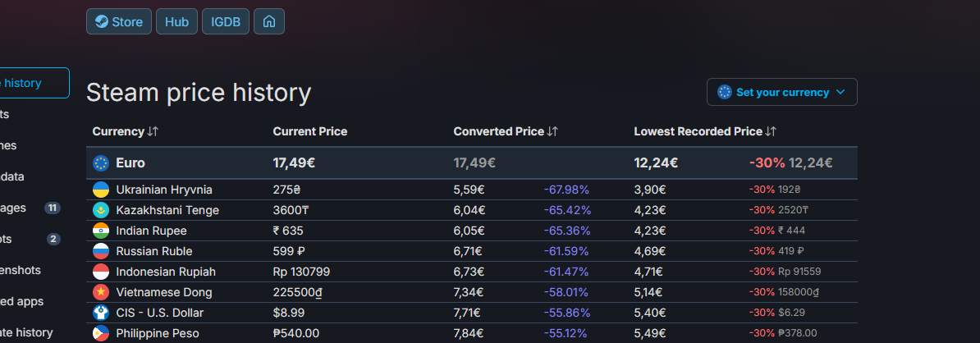Open the Steam Store button
The height and width of the screenshot is (343, 980).
click(118, 22)
